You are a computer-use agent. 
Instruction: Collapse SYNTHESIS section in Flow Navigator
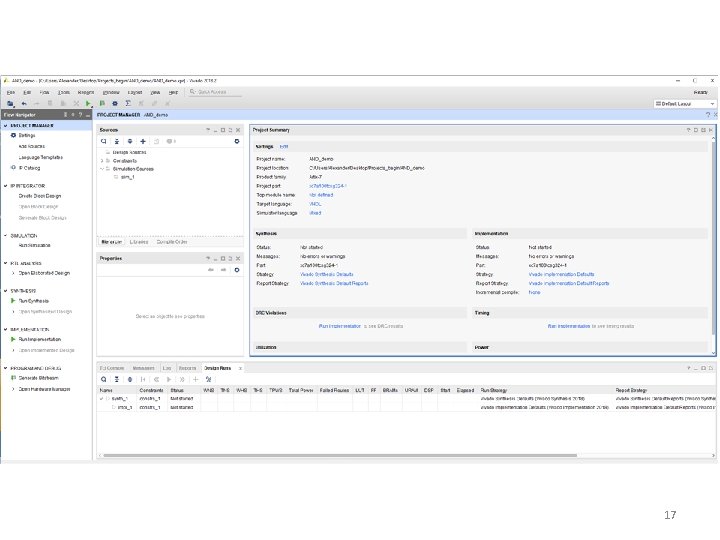(x=6, y=291)
